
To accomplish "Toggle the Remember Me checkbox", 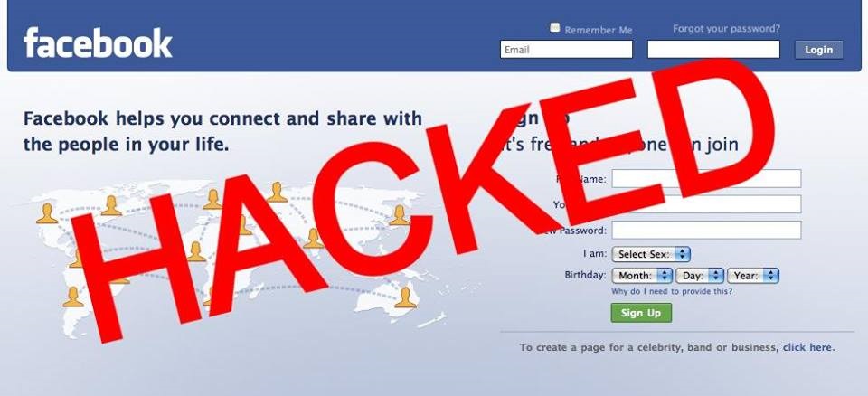I will click(x=554, y=28).
